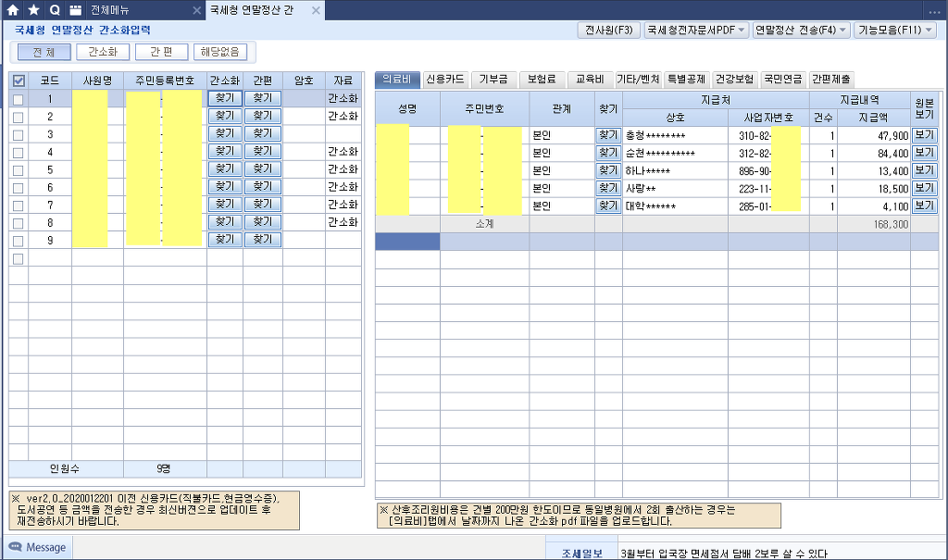The height and width of the screenshot is (560, 948).
Task: Select the 대학****** vendor cell
Action: [x=675, y=206]
